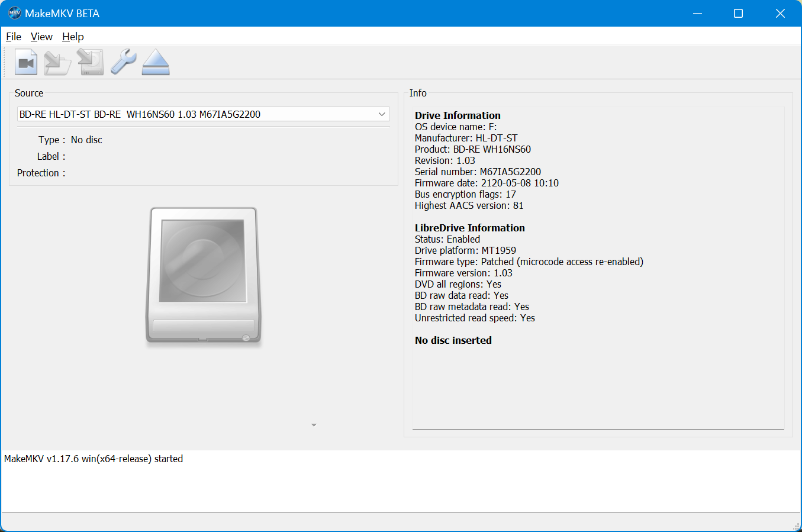Click the window resize grip corner
This screenshot has height=532, width=802.
[796, 526]
